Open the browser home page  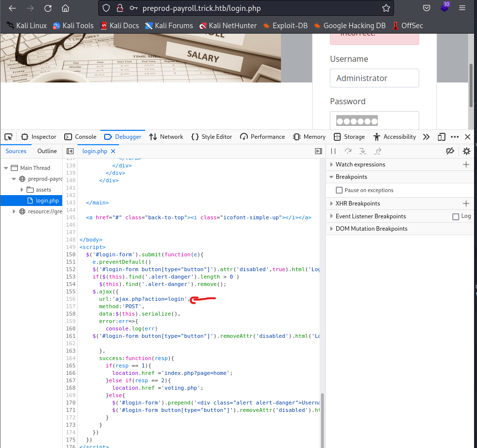(x=65, y=8)
